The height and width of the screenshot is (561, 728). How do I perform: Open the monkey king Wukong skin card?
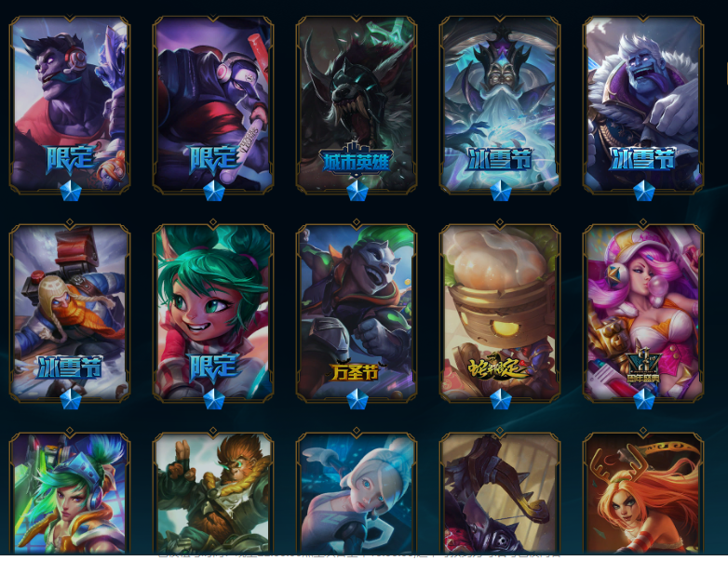(x=213, y=493)
